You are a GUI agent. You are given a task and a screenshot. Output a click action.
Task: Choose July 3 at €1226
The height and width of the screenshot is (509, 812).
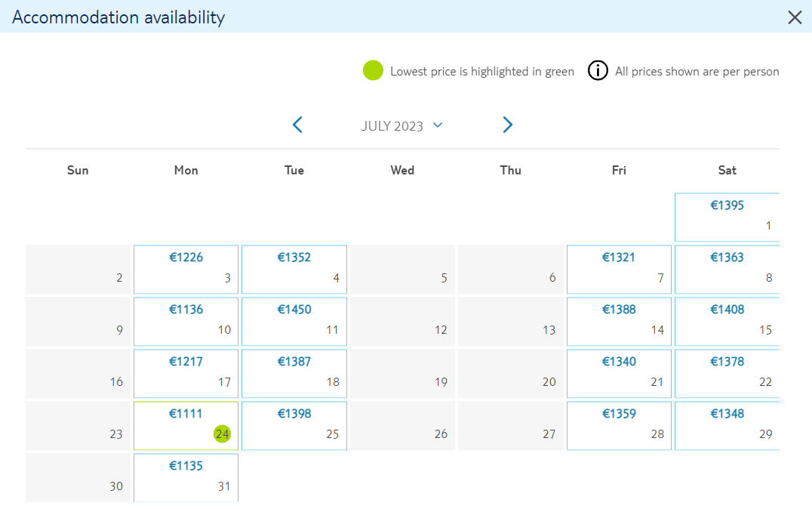pos(186,270)
